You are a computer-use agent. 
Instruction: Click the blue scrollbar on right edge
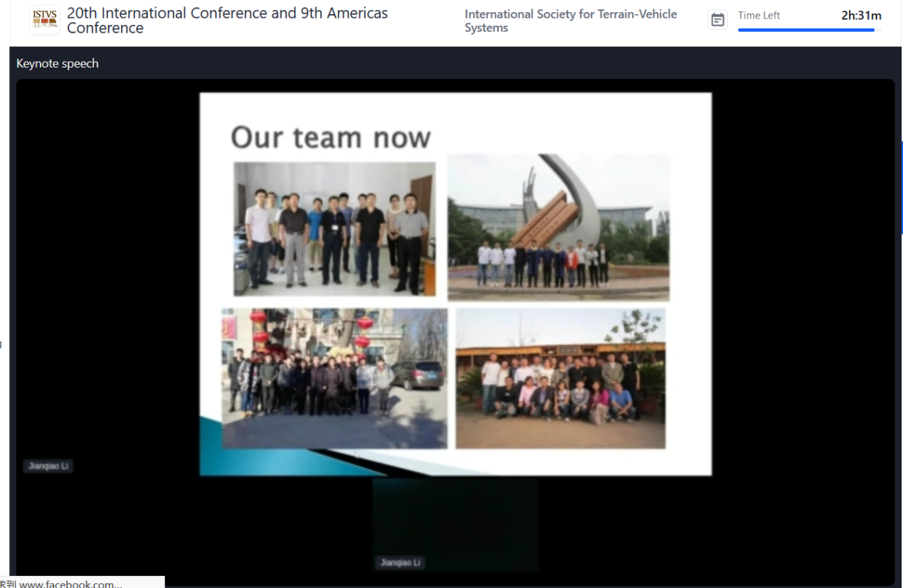pyautogui.click(x=901, y=188)
